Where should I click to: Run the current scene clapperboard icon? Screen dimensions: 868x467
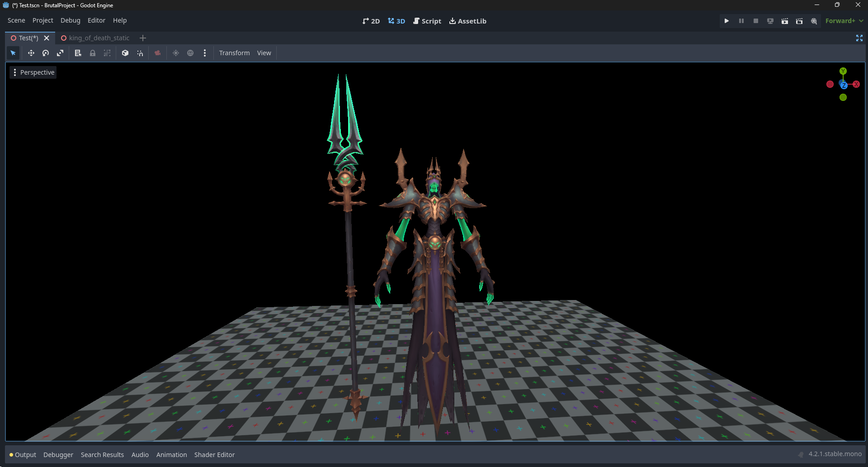coord(785,21)
